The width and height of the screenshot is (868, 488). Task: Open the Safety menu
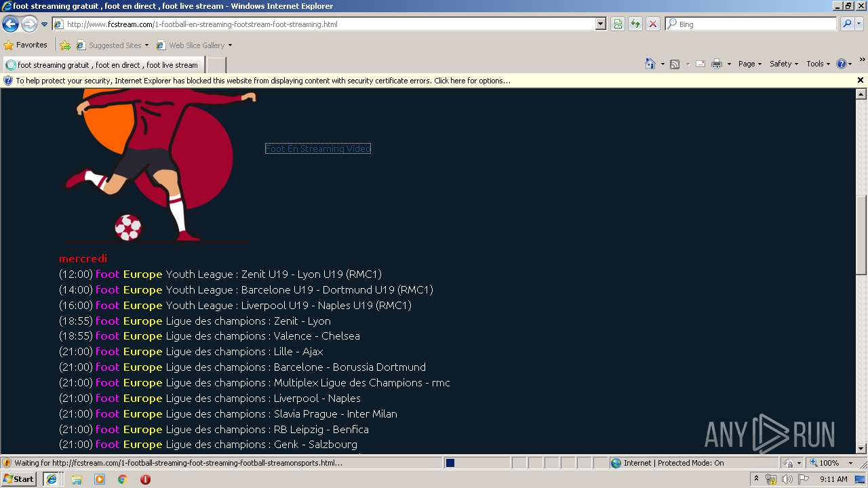[x=783, y=64]
